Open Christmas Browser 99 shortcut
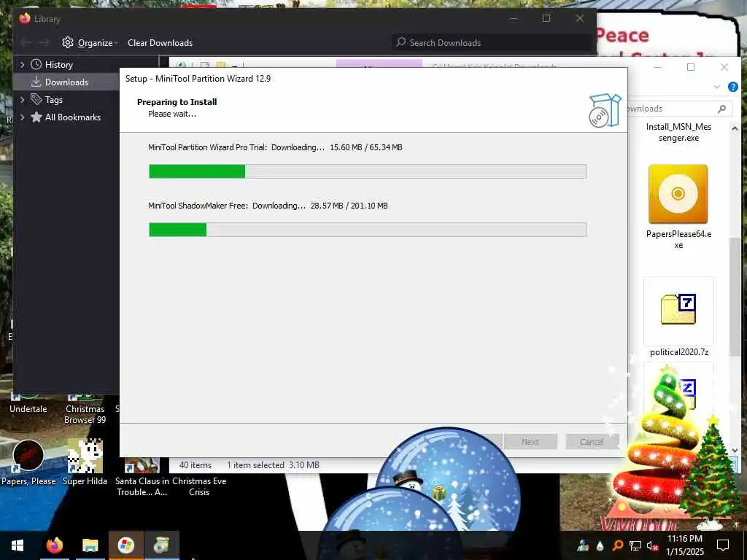Viewport: 747px width, 560px height. [85, 408]
